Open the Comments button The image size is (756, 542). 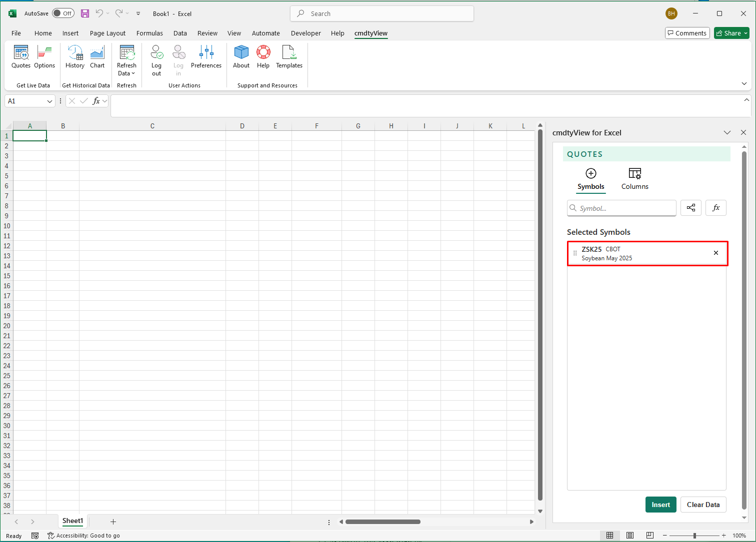click(687, 33)
